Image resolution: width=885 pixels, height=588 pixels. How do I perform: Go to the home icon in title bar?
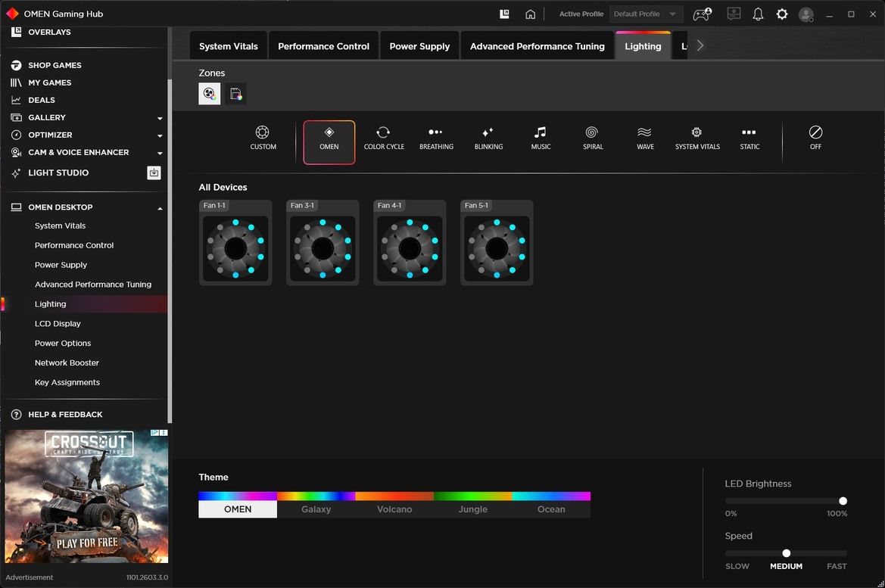(530, 14)
